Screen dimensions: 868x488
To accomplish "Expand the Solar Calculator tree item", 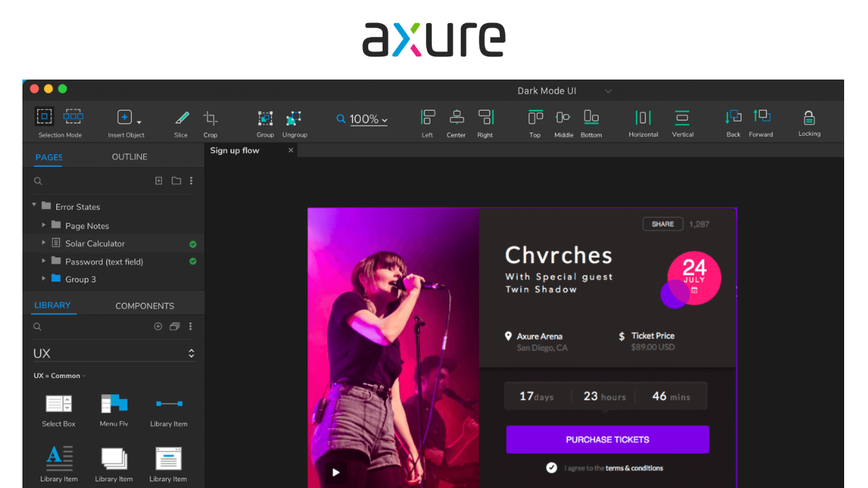I will pyautogui.click(x=44, y=243).
